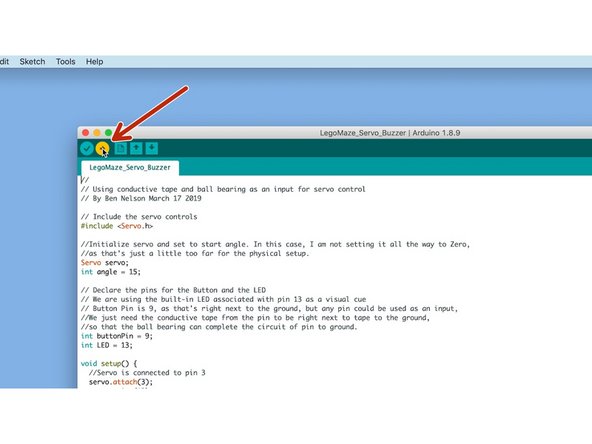The width and height of the screenshot is (592, 444).
Task: Click the line 'int buttonPin = 9;'
Action: click(117, 336)
